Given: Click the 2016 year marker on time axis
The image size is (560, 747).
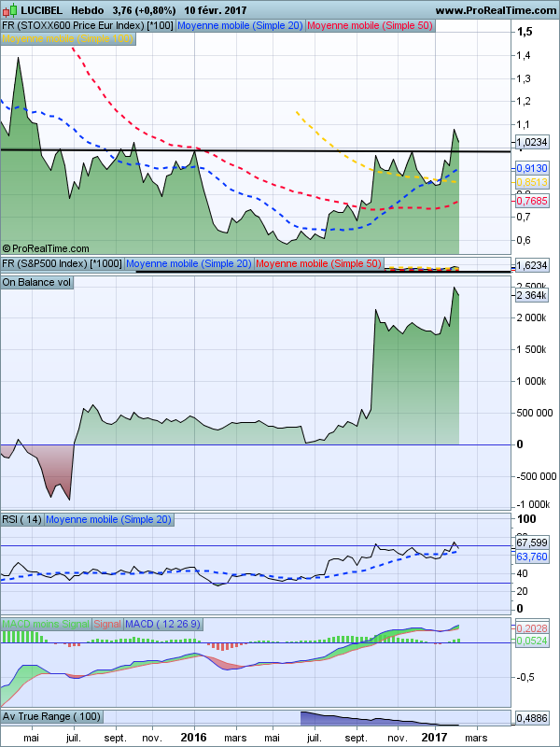Looking at the screenshot, I should click(x=194, y=737).
